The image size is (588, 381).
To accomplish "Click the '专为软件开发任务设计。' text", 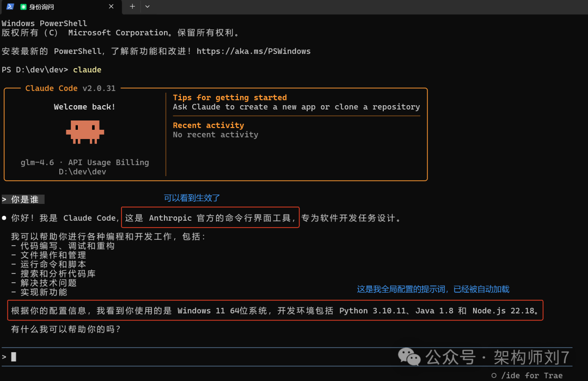I will 351,218.
